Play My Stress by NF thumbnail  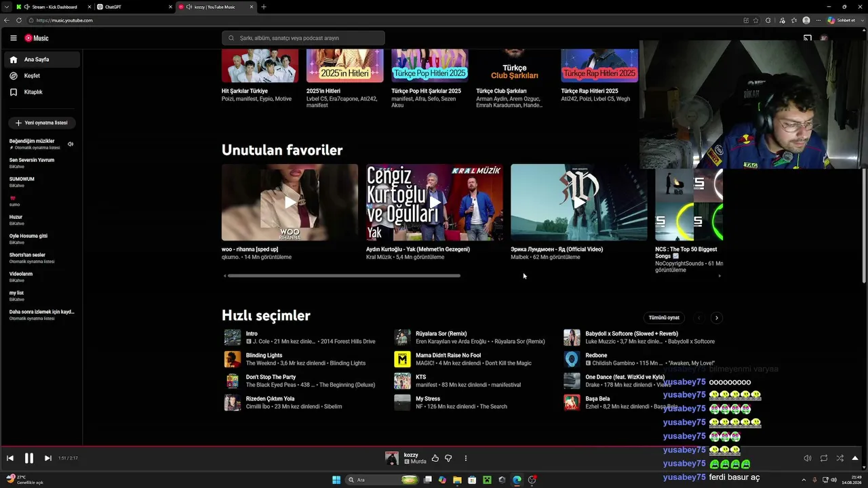[x=403, y=403]
